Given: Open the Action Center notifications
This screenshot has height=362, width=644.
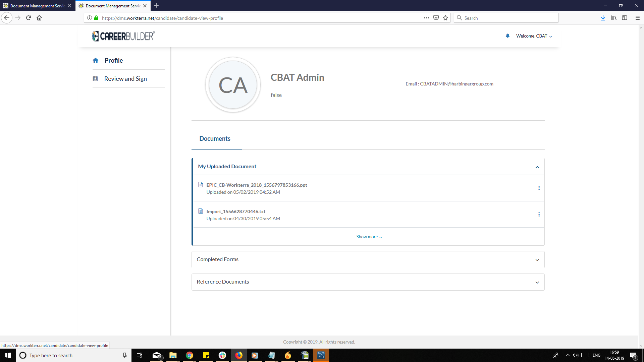Looking at the screenshot, I should coord(634,355).
